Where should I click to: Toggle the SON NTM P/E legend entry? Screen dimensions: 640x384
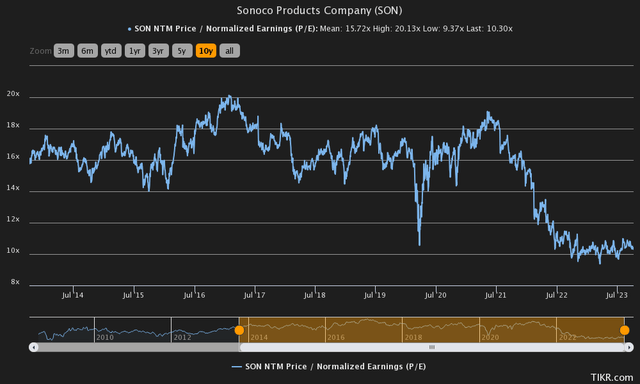click(329, 366)
